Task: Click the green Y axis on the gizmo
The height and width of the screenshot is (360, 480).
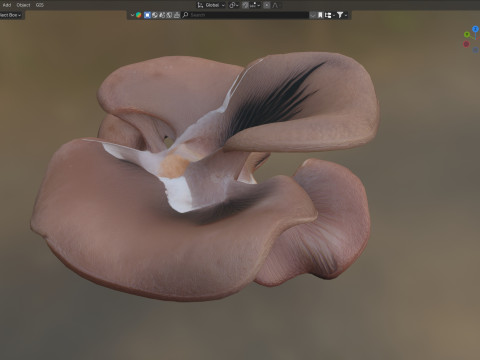Action: pos(467,34)
